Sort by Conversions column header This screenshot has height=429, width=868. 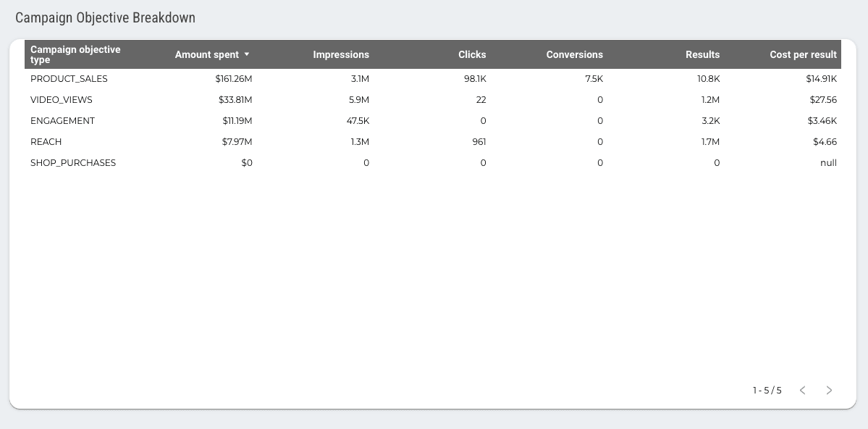point(575,54)
